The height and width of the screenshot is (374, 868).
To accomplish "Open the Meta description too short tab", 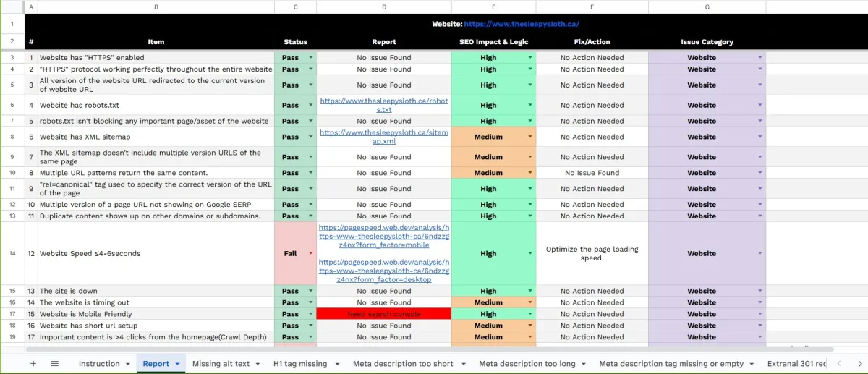I will pos(403,364).
